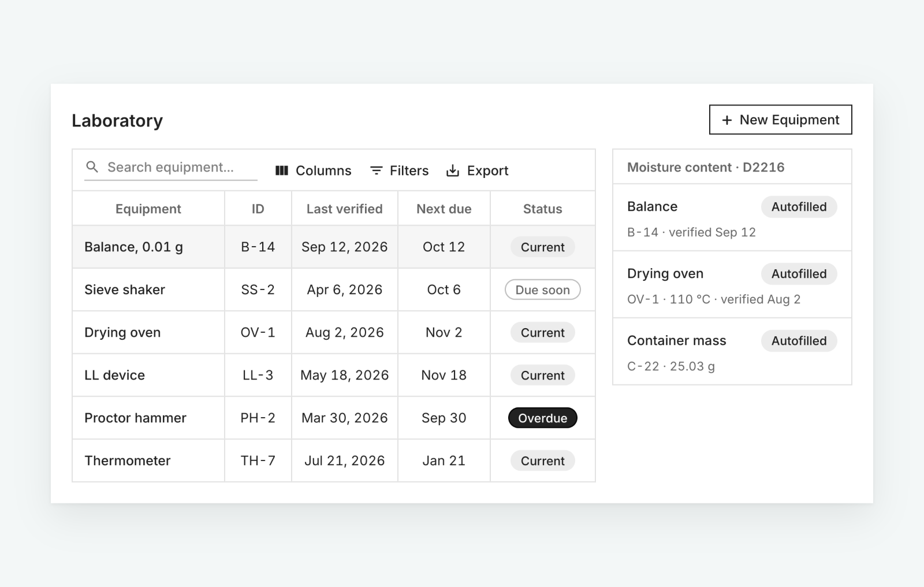
Task: Open the Columns options
Action: (314, 170)
